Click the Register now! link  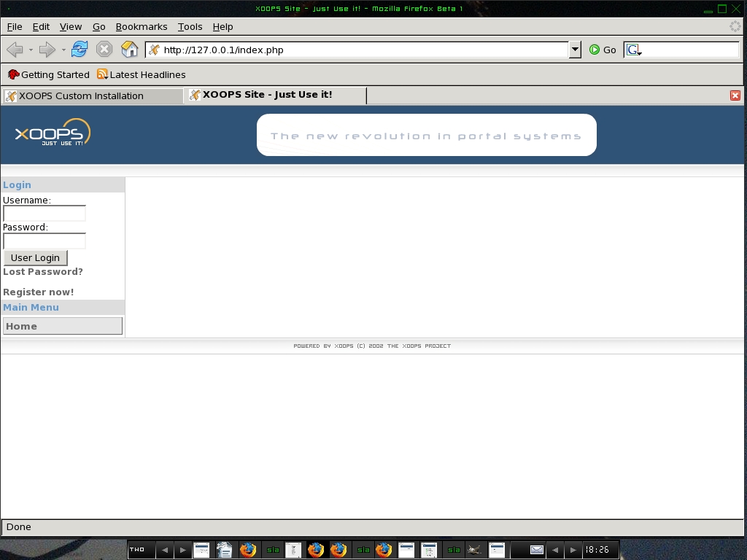[x=39, y=292]
